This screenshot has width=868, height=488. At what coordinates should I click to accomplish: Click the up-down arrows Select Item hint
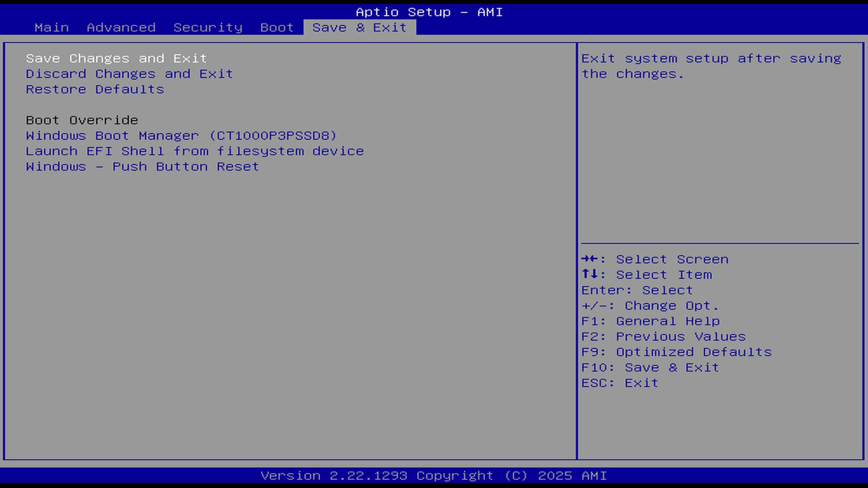pos(646,275)
